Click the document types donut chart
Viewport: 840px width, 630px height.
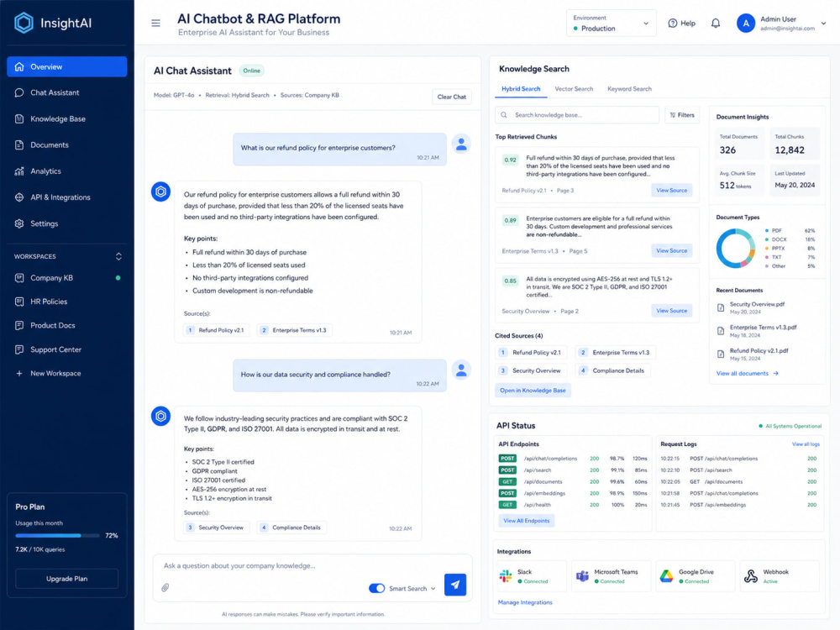coord(736,248)
